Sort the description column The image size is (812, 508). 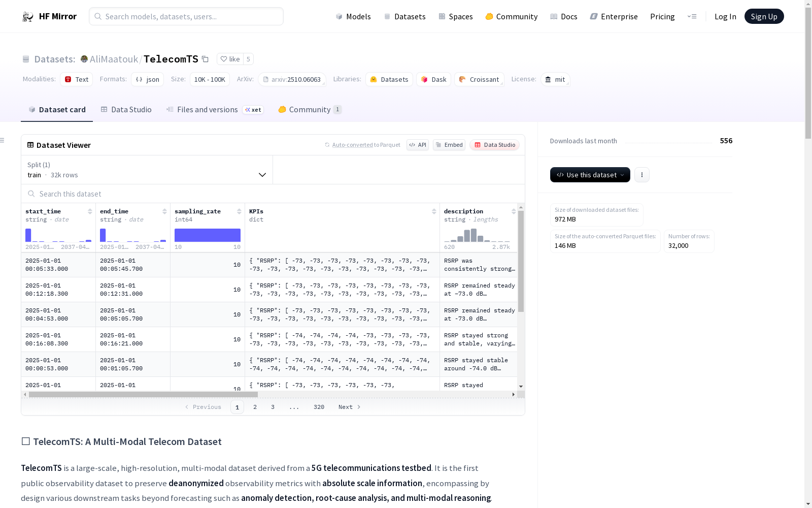click(514, 211)
